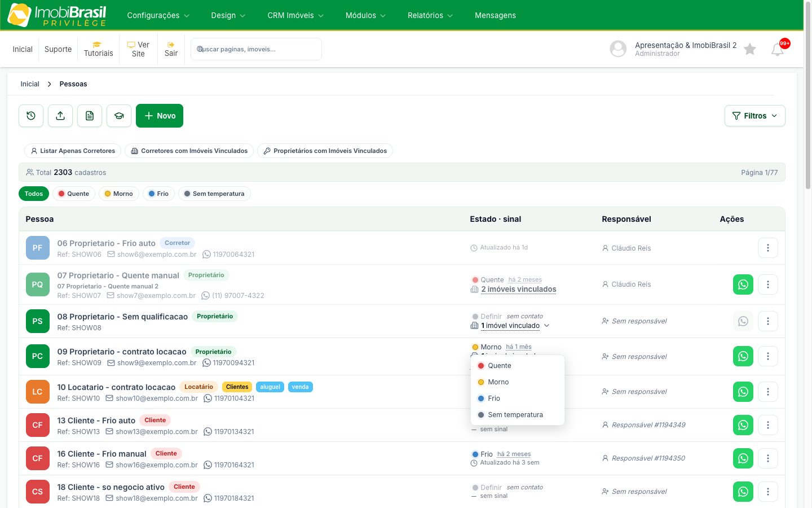812x508 pixels.
Task: Click the Definir status for 18 Cliente
Action: [x=487, y=488]
